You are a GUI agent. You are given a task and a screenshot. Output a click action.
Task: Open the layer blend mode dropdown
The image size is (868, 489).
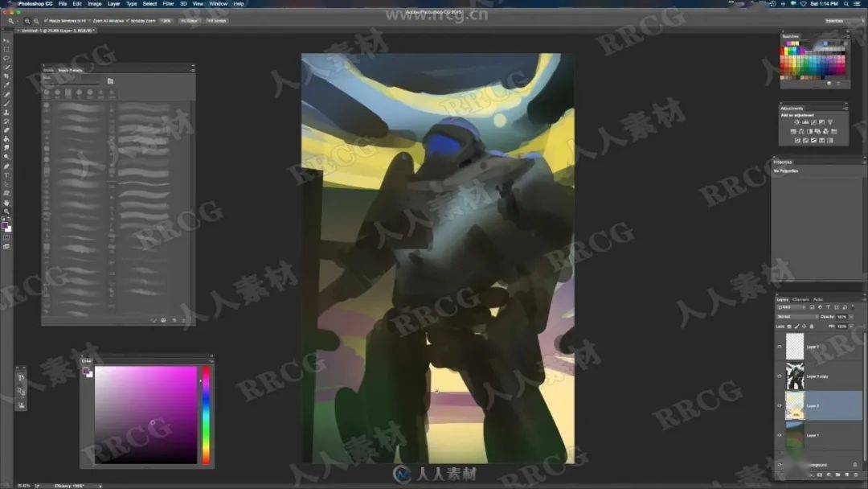click(x=796, y=317)
